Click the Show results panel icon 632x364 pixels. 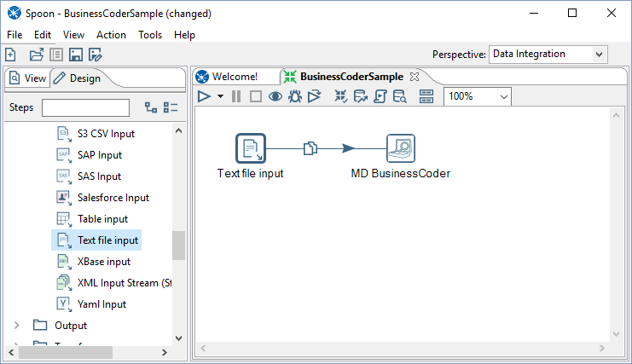pyautogui.click(x=426, y=96)
